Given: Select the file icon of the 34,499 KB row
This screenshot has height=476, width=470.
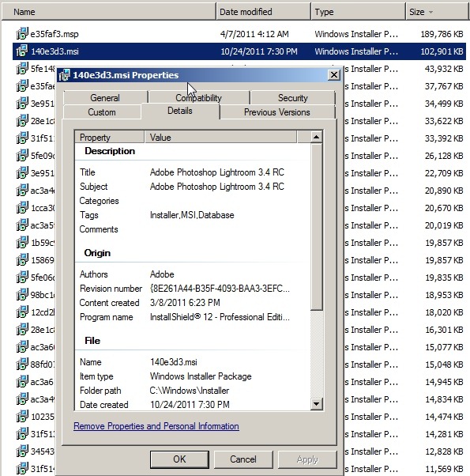Looking at the screenshot, I should [22, 104].
